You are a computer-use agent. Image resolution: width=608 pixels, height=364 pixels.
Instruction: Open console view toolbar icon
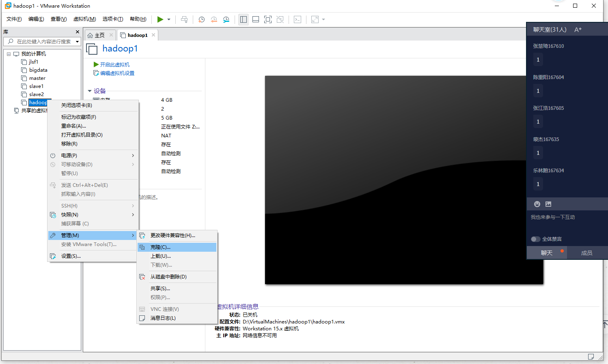pos(298,19)
